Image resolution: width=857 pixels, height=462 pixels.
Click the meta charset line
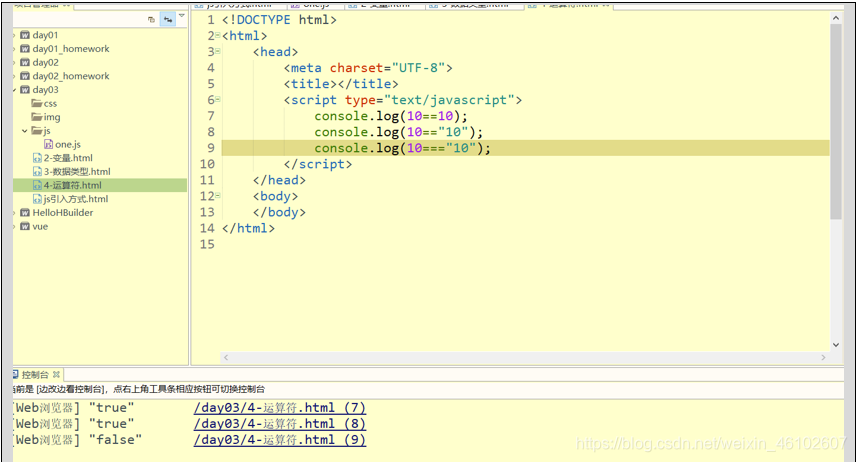tap(368, 68)
